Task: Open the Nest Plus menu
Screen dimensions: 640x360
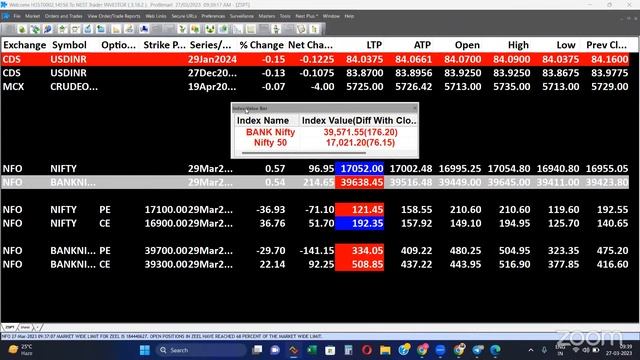Action: click(307, 16)
